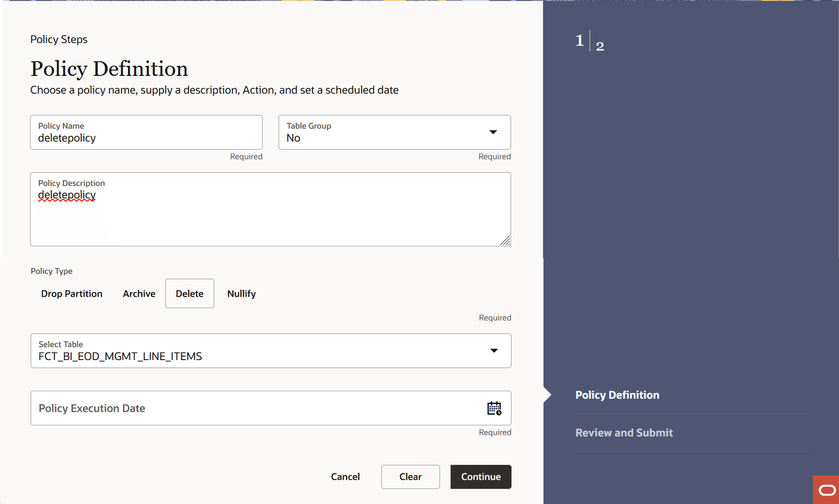Go to the Review and Submit step
This screenshot has height=504, width=839.
[624, 432]
